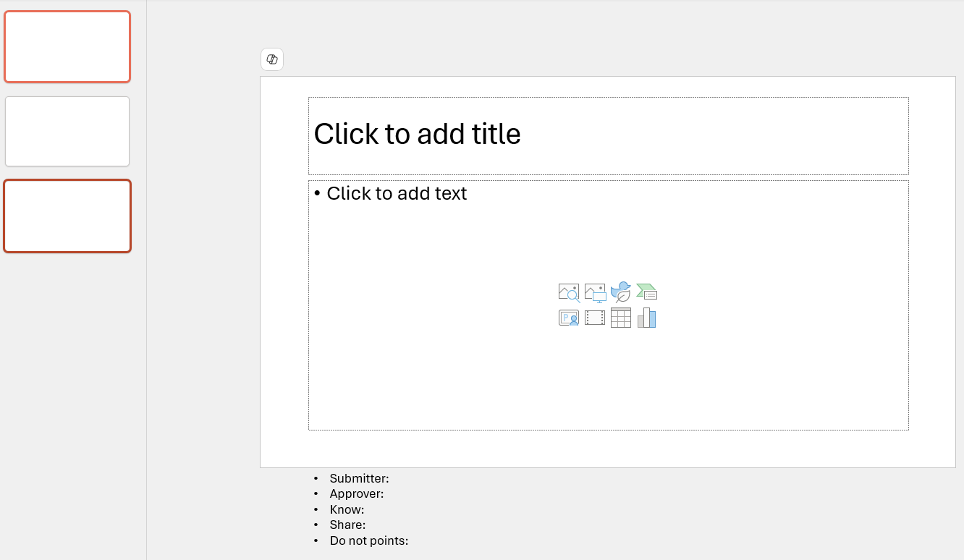The image size is (964, 560).
Task: Insert a table using the placeholder
Action: click(x=620, y=317)
